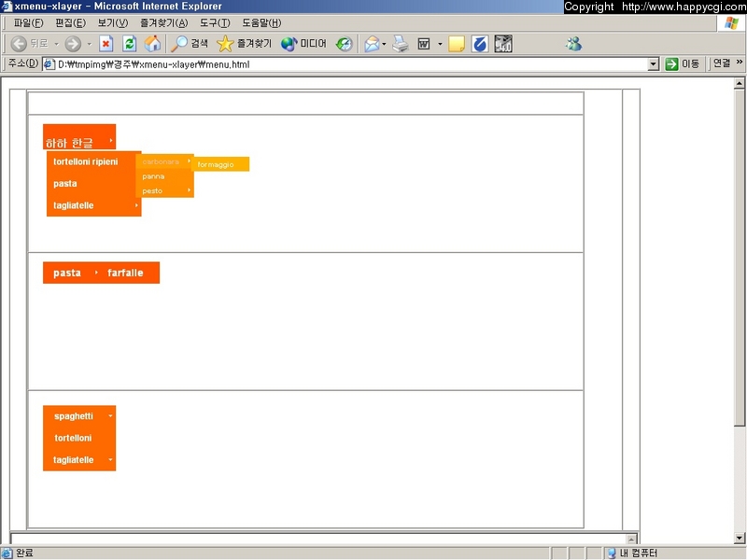The height and width of the screenshot is (560, 747).
Task: Click the vertical scrollbar thumb
Action: click(740, 258)
